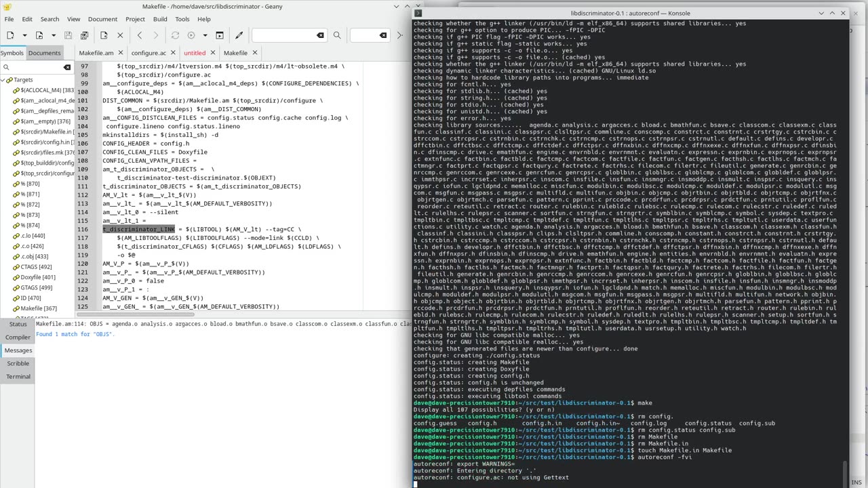Open the Edit menu
The width and height of the screenshot is (868, 488).
click(x=27, y=19)
